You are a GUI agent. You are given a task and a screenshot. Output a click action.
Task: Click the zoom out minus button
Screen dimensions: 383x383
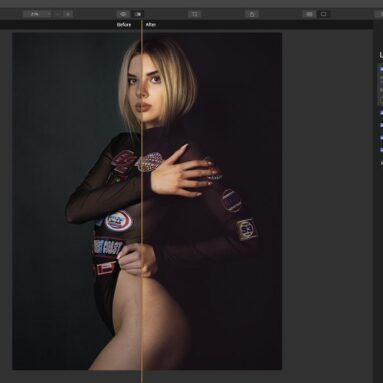tap(57, 14)
